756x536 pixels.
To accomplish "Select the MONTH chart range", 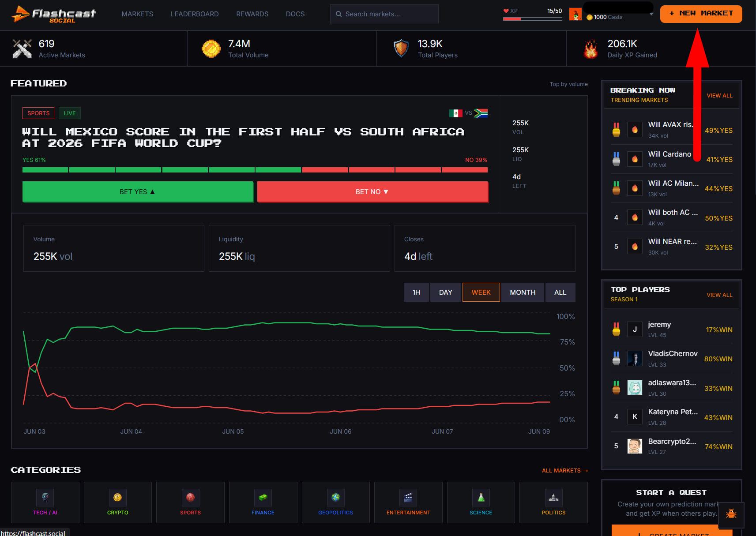I will click(x=523, y=292).
